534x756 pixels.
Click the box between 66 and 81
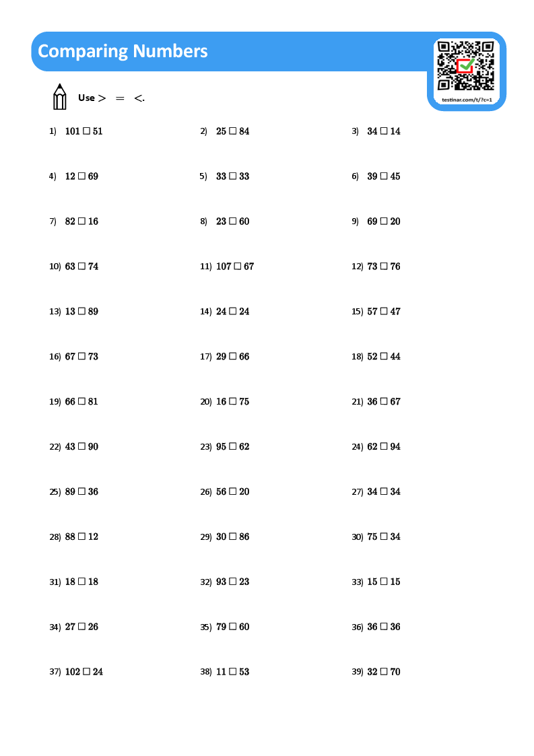click(81, 402)
